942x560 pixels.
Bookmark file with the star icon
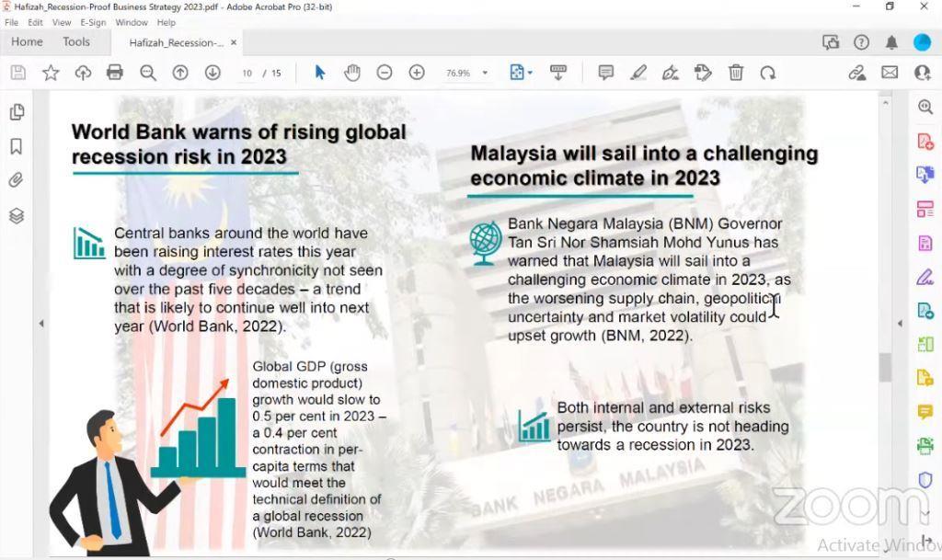[x=51, y=73]
